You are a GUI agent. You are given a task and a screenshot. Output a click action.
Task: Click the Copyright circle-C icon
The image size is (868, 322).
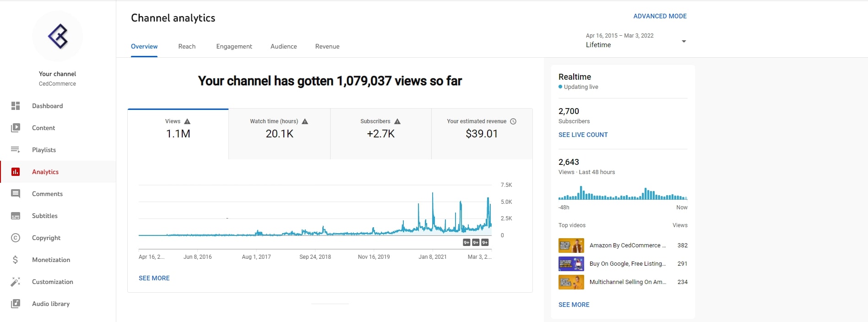(16, 238)
